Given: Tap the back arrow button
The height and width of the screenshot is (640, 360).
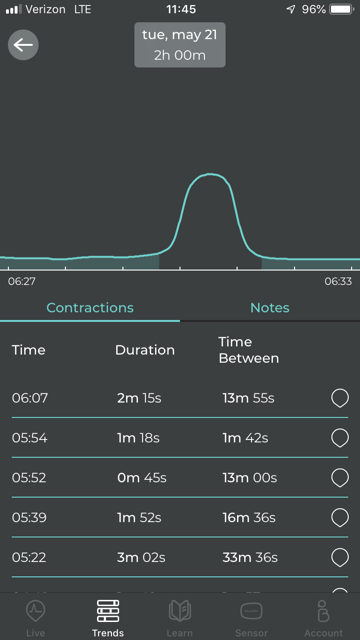Looking at the screenshot, I should 23,45.
